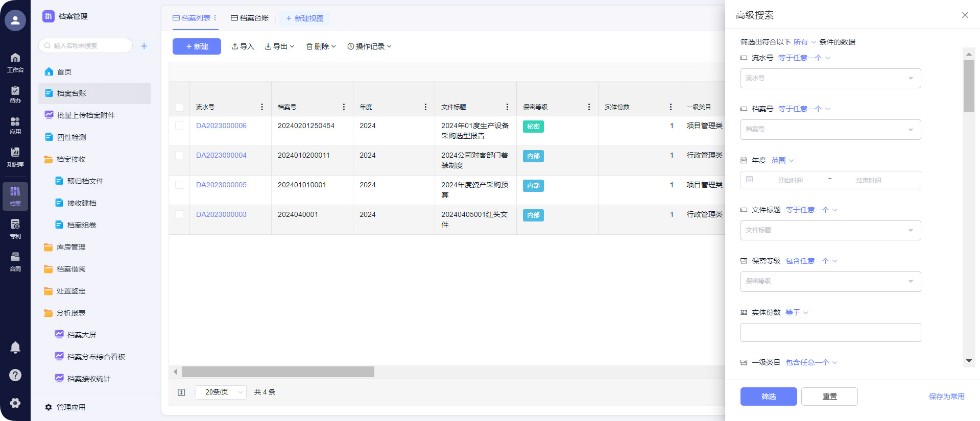Open the help question mark icon
980x421 pixels.
[x=15, y=375]
